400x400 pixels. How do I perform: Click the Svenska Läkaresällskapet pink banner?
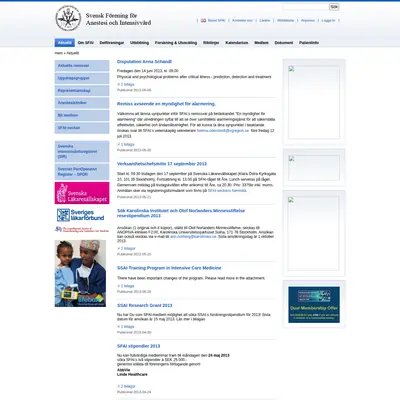pyautogui.click(x=82, y=193)
